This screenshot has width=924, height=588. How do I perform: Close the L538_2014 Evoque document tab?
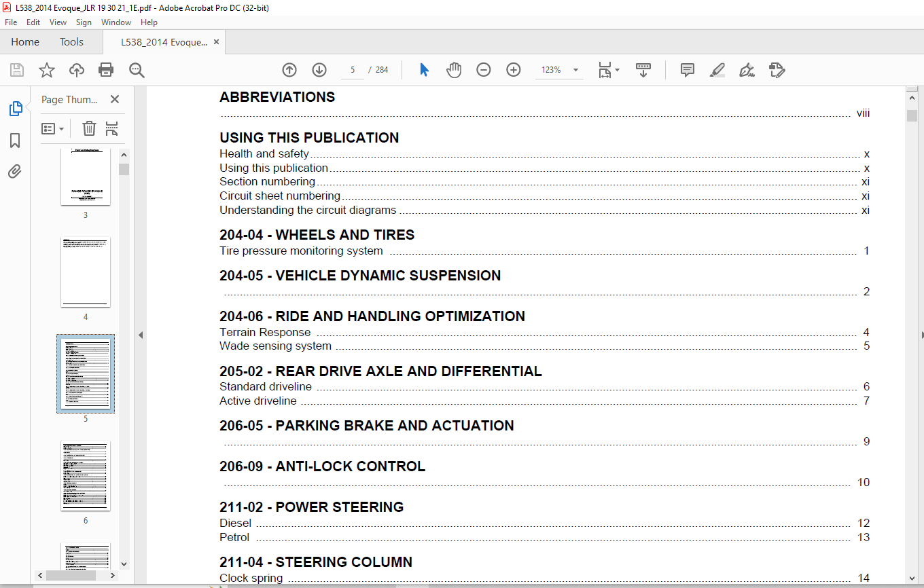[217, 42]
